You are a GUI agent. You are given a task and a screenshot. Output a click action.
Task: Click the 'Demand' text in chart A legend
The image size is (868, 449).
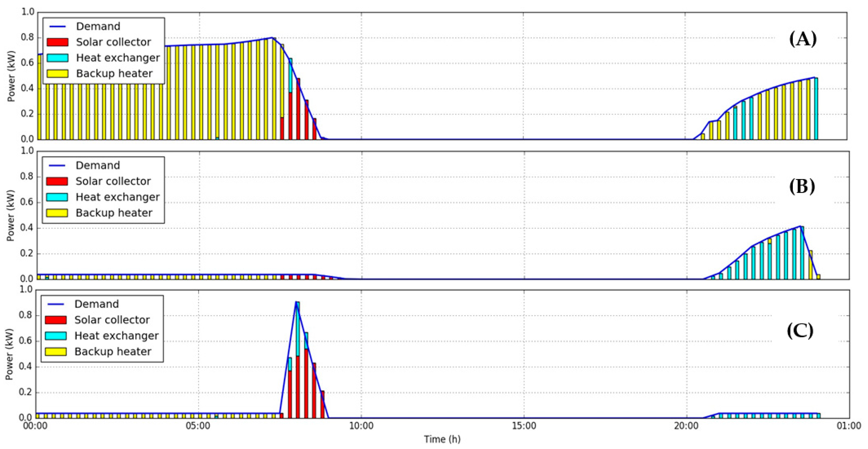(x=98, y=26)
